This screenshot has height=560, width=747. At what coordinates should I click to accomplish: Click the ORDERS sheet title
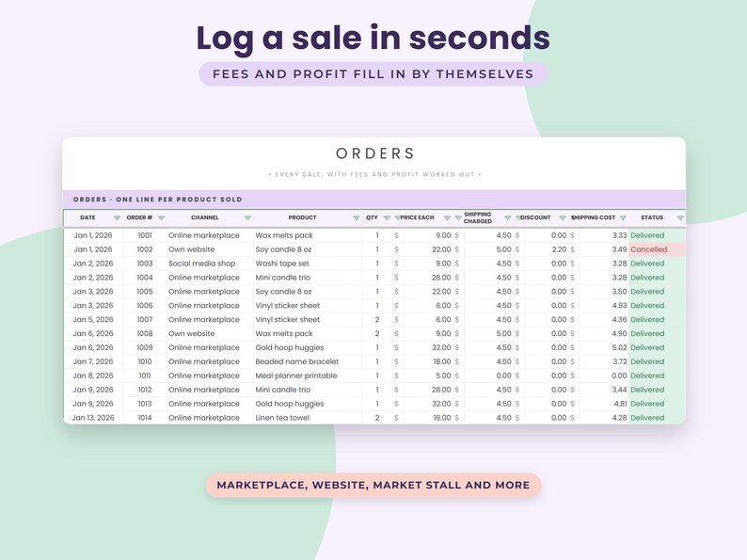375,153
